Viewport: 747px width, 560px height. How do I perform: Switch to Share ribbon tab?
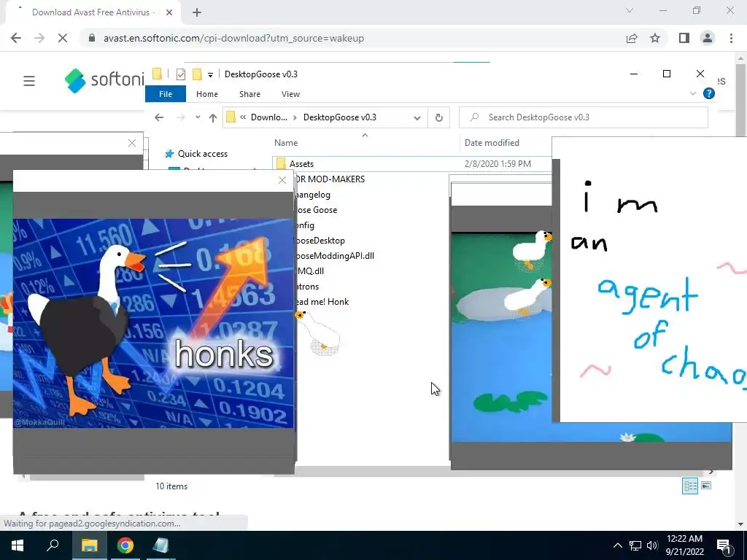[x=249, y=94]
